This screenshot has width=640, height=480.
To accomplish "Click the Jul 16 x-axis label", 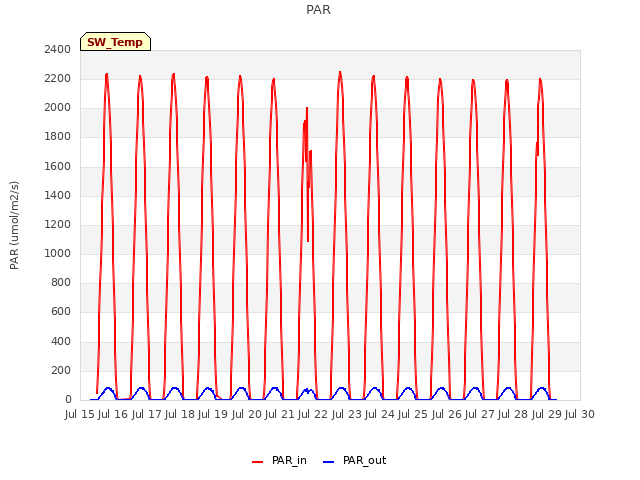I will [113, 414].
